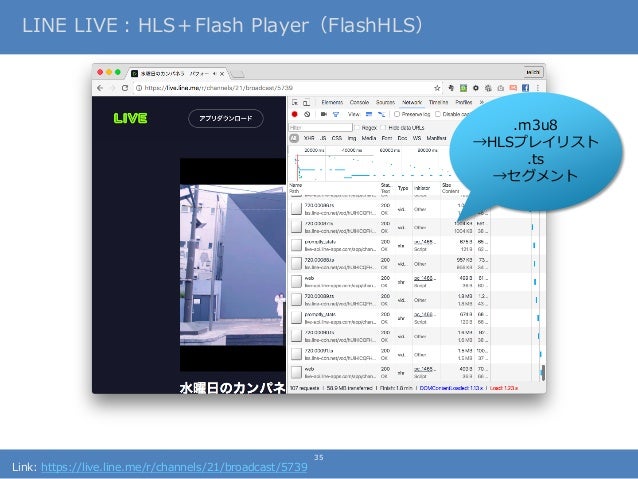Filter requests by Font

point(387,138)
